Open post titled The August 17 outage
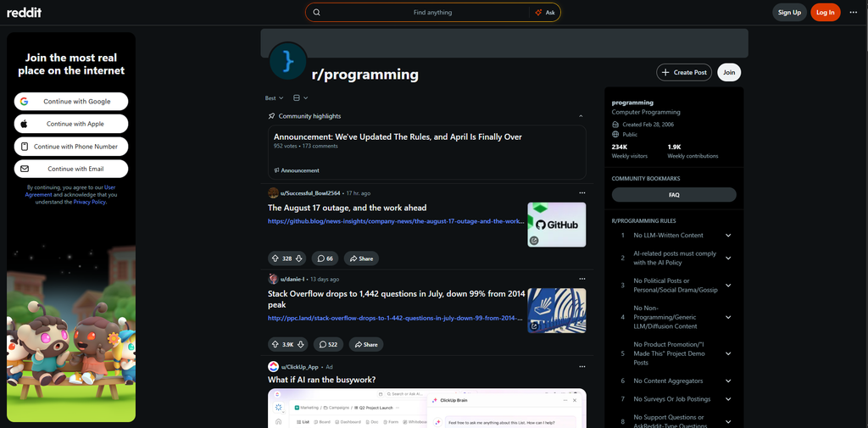Screen dimensions: 868x428 coord(347,208)
